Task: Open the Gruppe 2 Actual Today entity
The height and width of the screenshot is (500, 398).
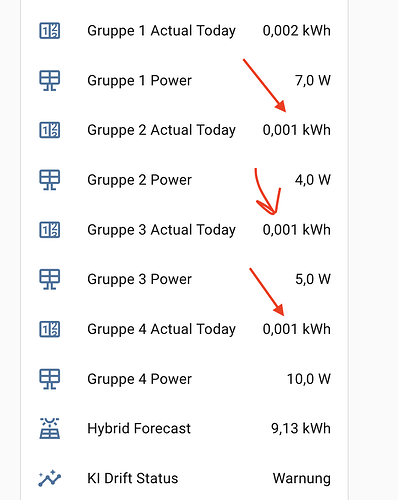Action: pyautogui.click(x=161, y=130)
